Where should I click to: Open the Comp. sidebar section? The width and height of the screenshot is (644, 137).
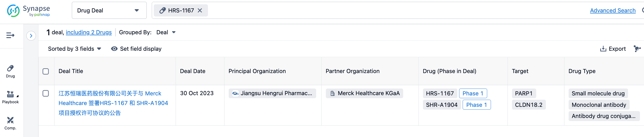[10, 123]
